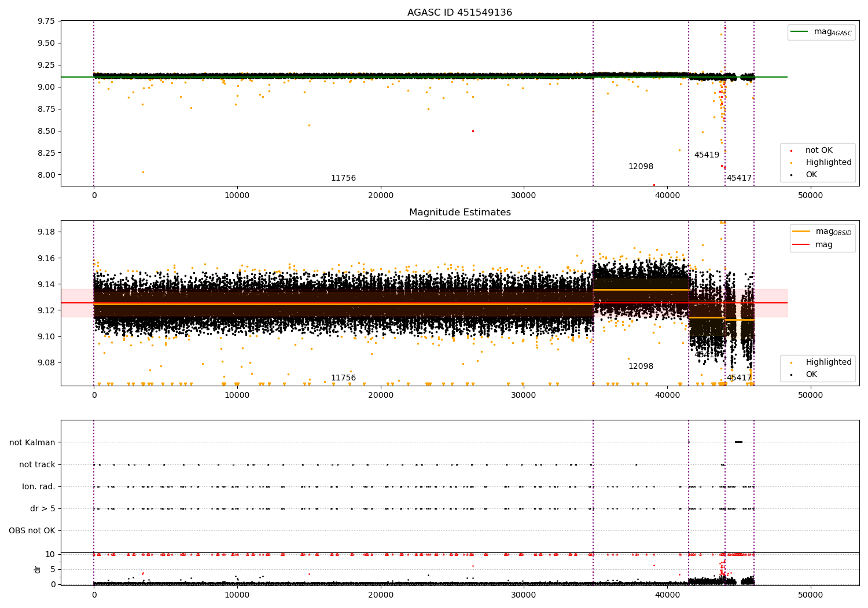Select 10000 x-tick under the bottom plot
Screen dimensions: 868x608
point(237,595)
